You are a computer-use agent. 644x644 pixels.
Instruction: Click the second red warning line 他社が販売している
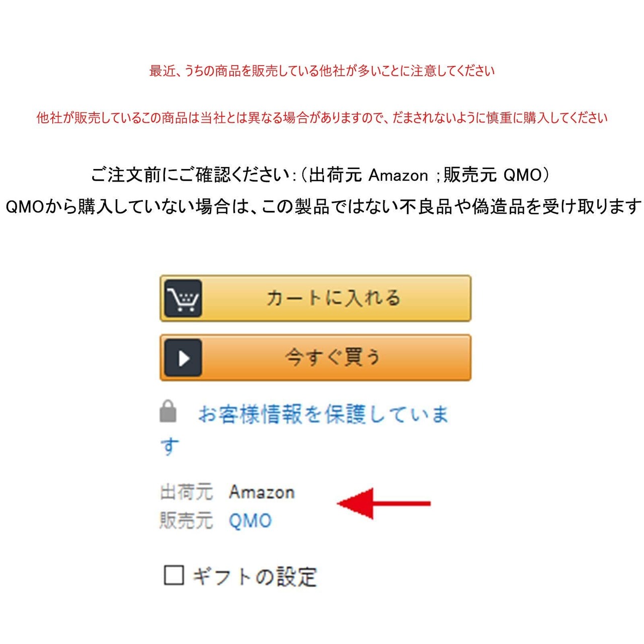pos(322,118)
